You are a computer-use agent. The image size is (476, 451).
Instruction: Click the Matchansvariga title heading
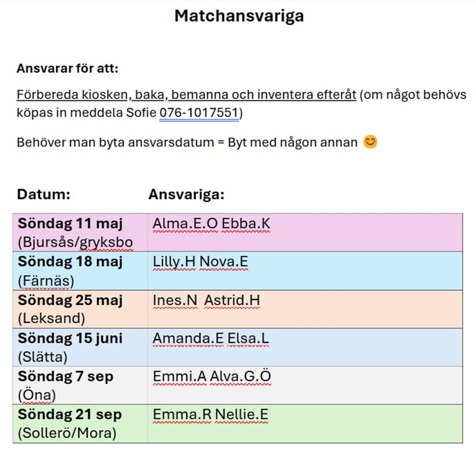pyautogui.click(x=239, y=16)
